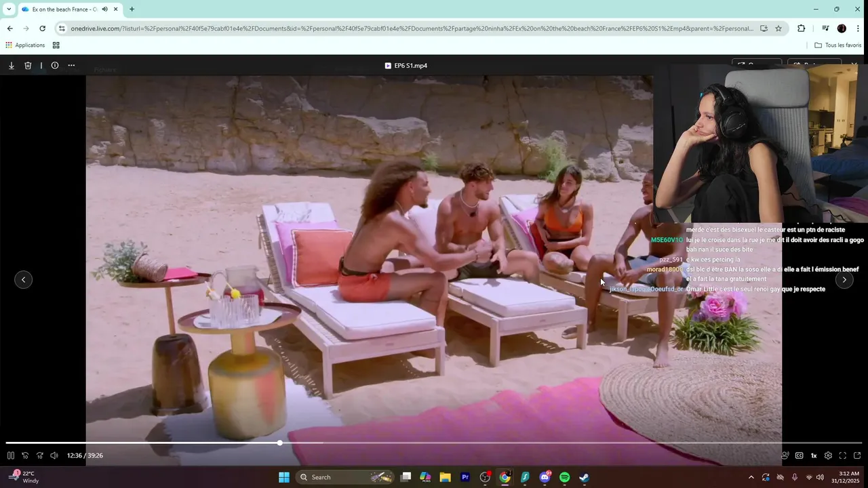Image resolution: width=868 pixels, height=488 pixels.
Task: View site information icon in address bar
Action: click(62, 28)
